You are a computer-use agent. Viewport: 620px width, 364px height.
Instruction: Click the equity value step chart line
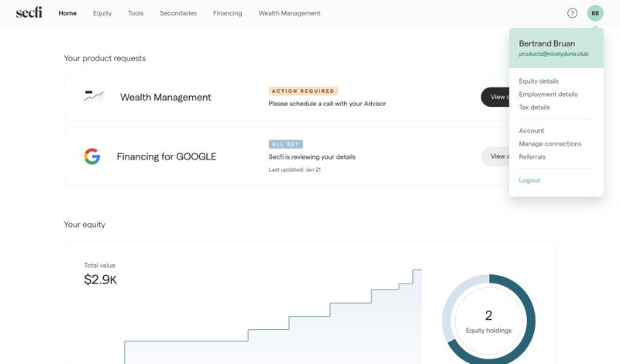click(x=273, y=317)
